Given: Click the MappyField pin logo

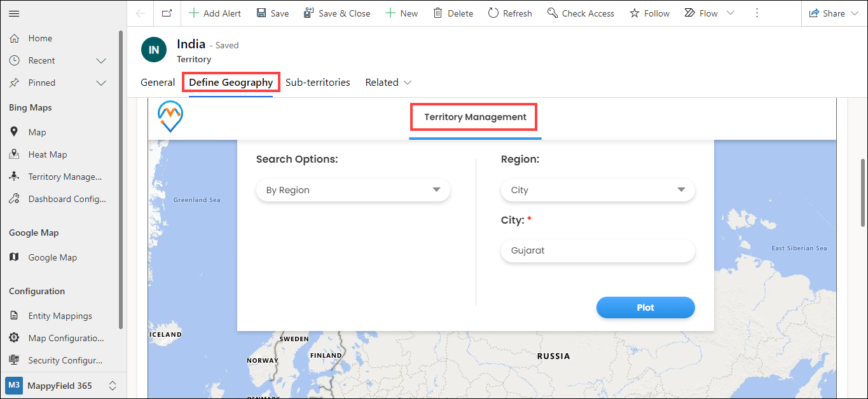Looking at the screenshot, I should (170, 117).
